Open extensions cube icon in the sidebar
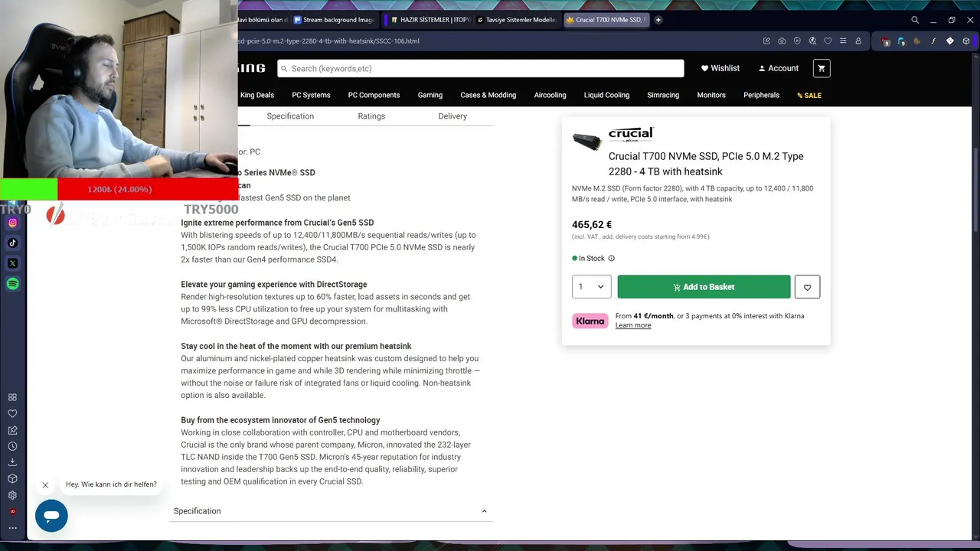 coord(12,479)
